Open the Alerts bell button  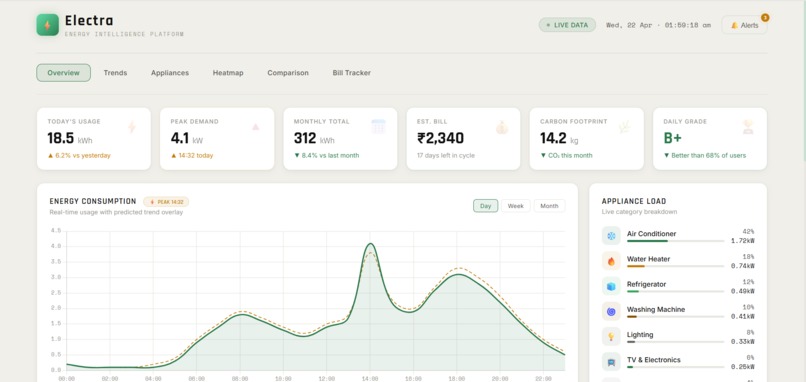click(744, 25)
